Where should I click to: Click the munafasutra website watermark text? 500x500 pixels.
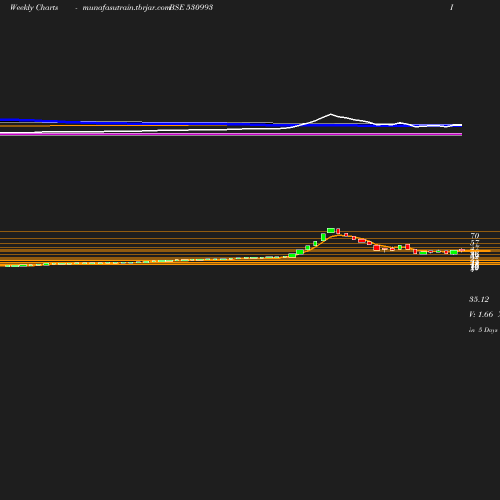pos(126,7)
